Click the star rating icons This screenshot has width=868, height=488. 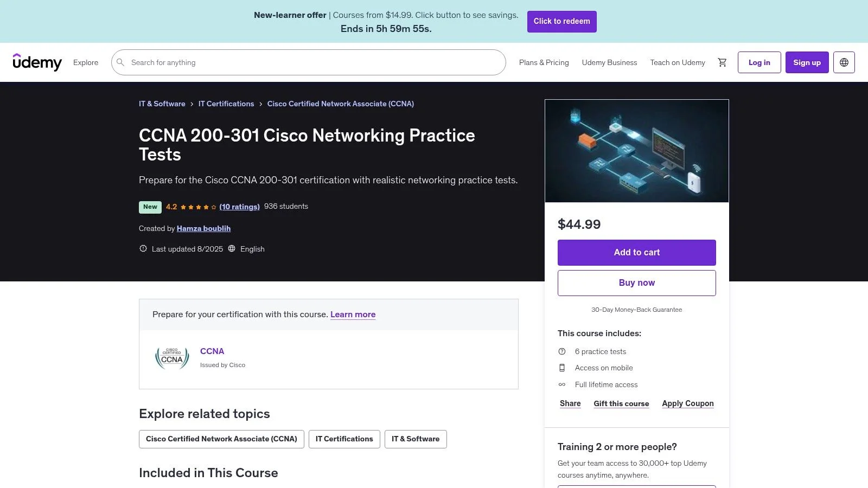click(199, 207)
